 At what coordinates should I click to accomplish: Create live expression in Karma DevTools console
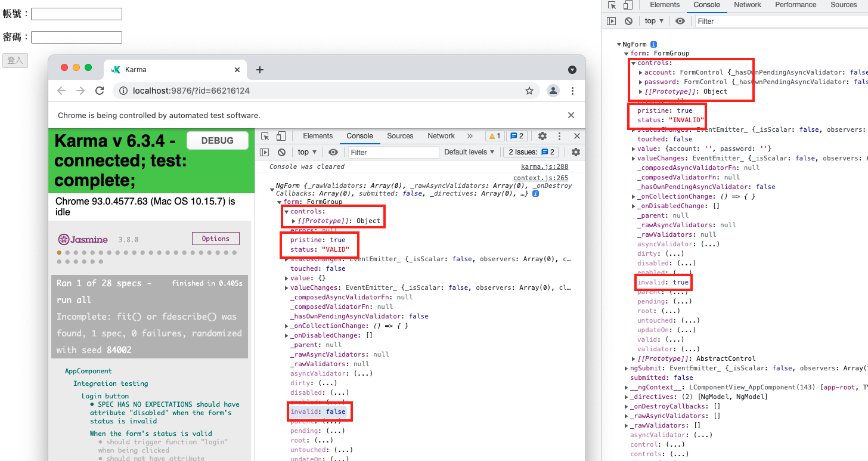tap(333, 152)
